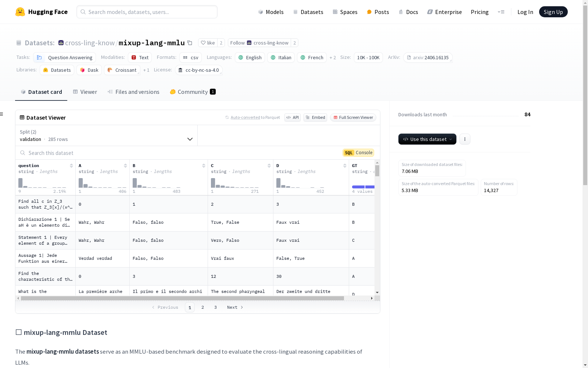Click the Datasets library tag
This screenshot has height=368, width=588.
(x=57, y=70)
